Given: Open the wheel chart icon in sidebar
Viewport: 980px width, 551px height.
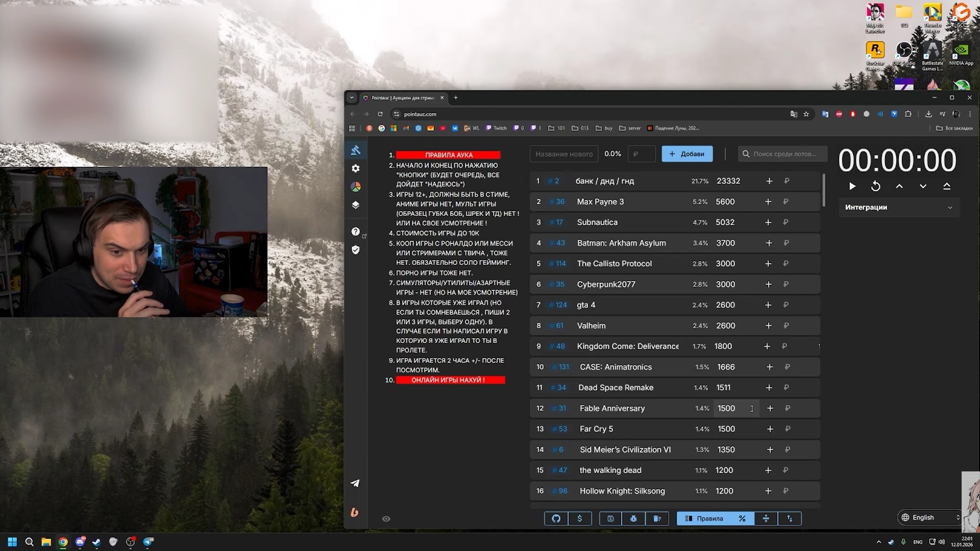Looking at the screenshot, I should coord(356,187).
